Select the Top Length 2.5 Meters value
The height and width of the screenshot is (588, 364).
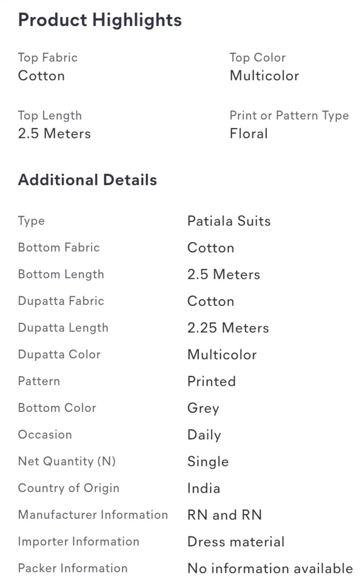click(x=55, y=134)
